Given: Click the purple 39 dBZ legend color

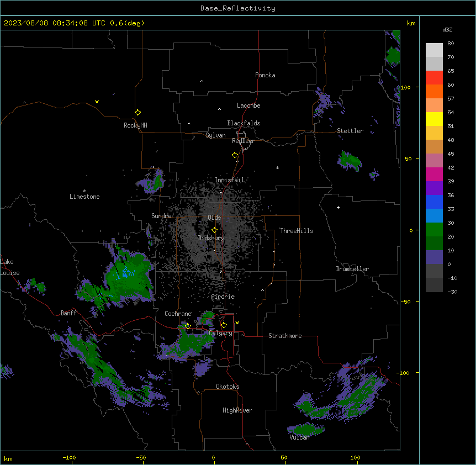Looking at the screenshot, I should [x=434, y=188].
